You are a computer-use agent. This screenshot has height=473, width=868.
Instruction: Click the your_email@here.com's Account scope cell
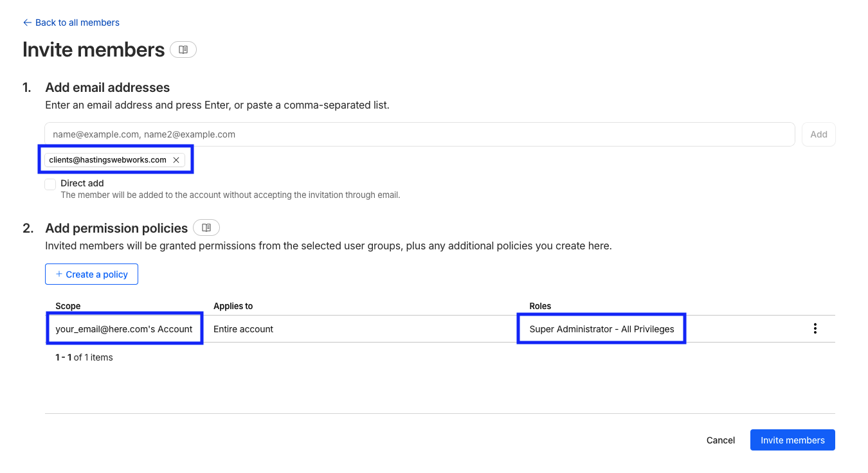124,329
